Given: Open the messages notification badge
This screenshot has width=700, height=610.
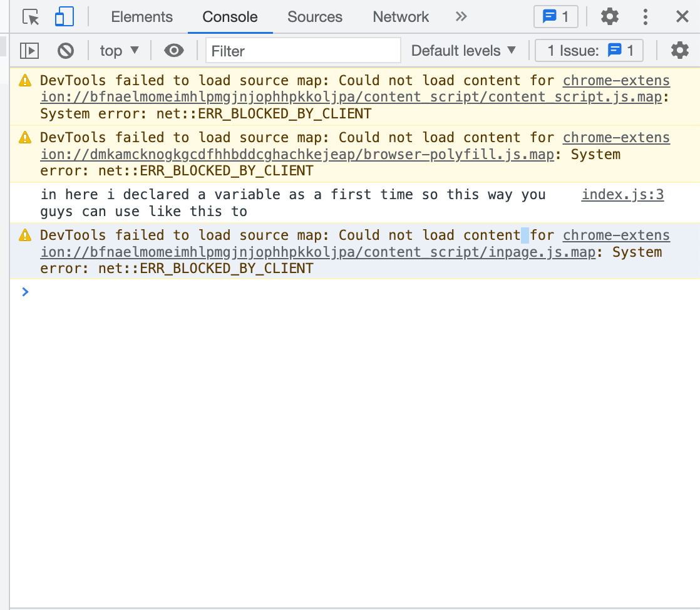Looking at the screenshot, I should 555,16.
